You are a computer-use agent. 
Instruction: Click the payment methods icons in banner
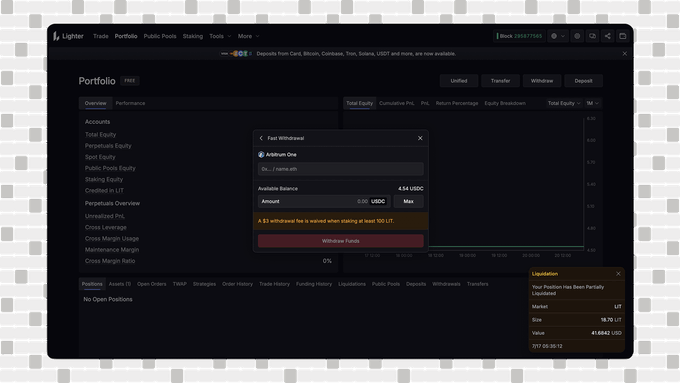pos(236,54)
